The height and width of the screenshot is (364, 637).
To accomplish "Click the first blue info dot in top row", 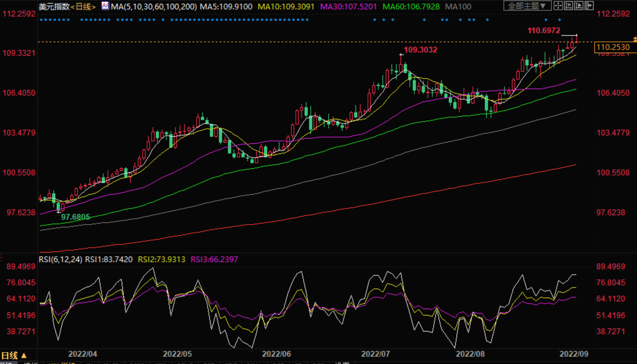I will 41,20.
